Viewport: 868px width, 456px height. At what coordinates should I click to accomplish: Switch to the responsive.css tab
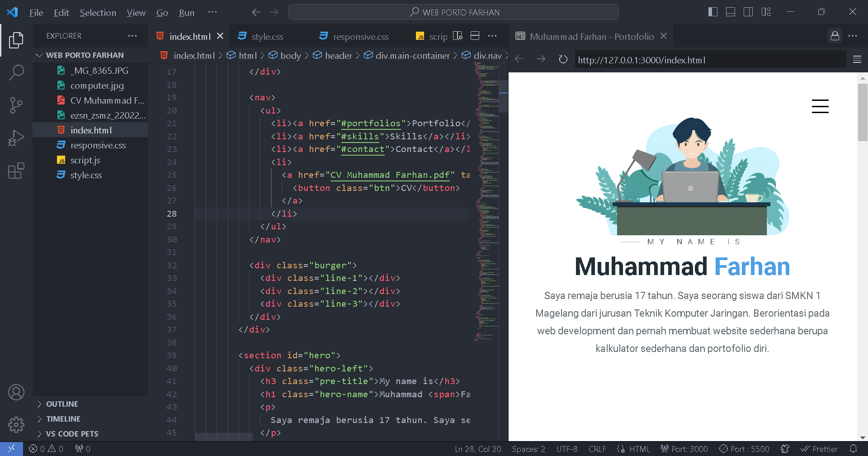point(360,36)
